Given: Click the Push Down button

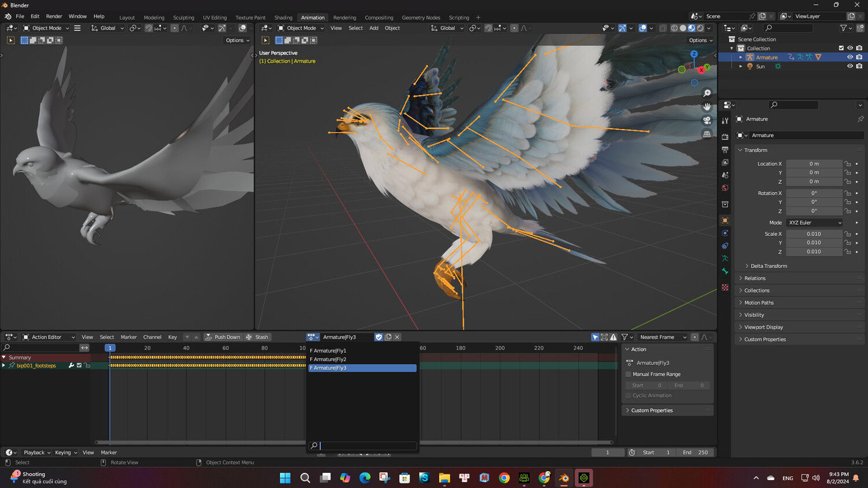Looking at the screenshot, I should [223, 337].
